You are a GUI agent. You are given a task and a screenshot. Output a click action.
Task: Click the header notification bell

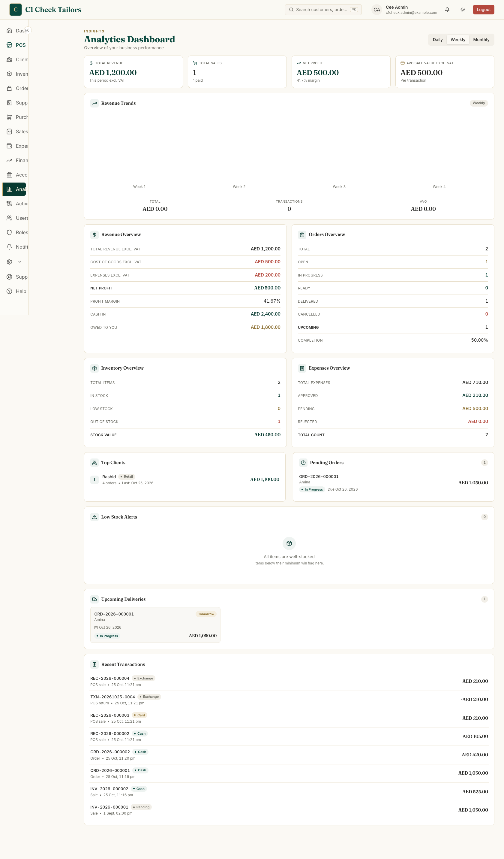tap(447, 10)
